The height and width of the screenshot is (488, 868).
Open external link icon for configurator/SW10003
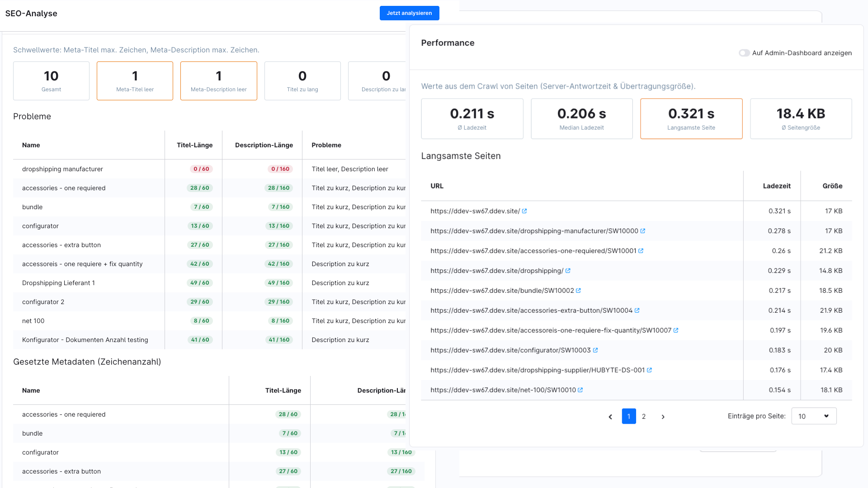pyautogui.click(x=595, y=350)
